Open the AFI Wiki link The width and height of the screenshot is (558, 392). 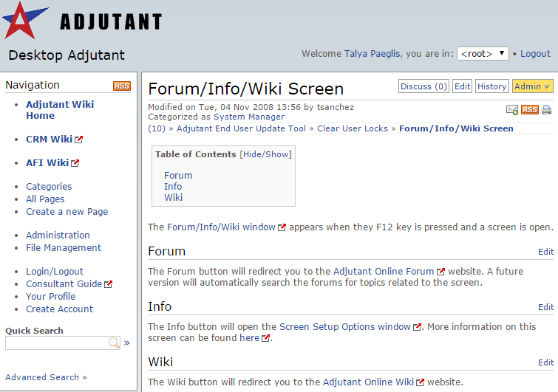47,162
